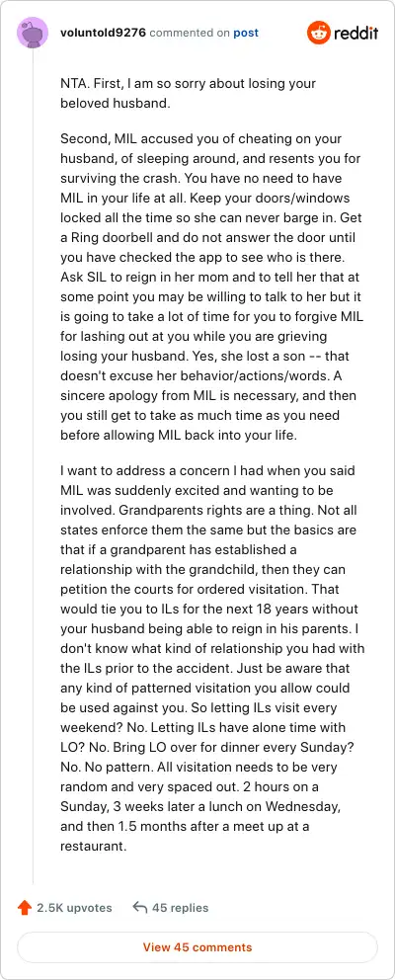Click the orange upvote arrow icon
The image size is (395, 980).
pyautogui.click(x=25, y=908)
